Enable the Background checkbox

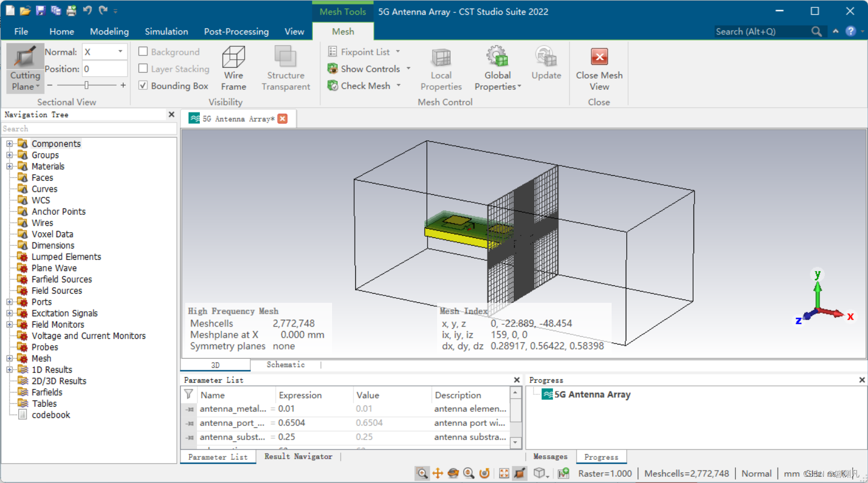(x=143, y=51)
